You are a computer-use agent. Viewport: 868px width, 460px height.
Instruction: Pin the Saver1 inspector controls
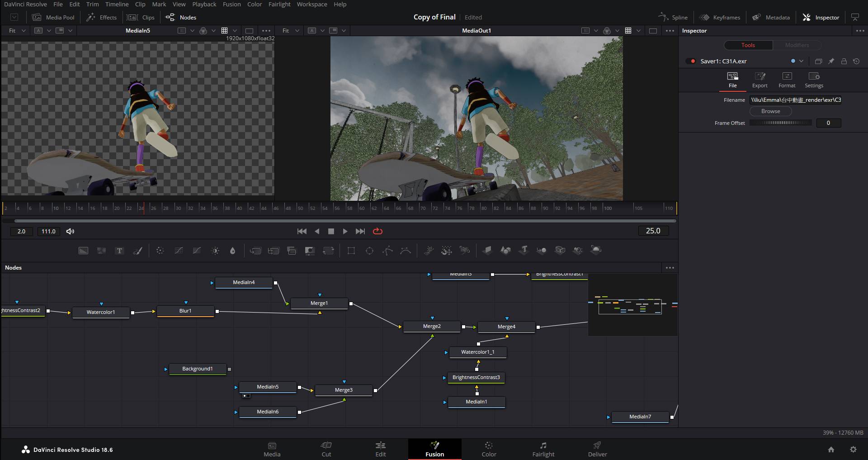[x=831, y=61]
